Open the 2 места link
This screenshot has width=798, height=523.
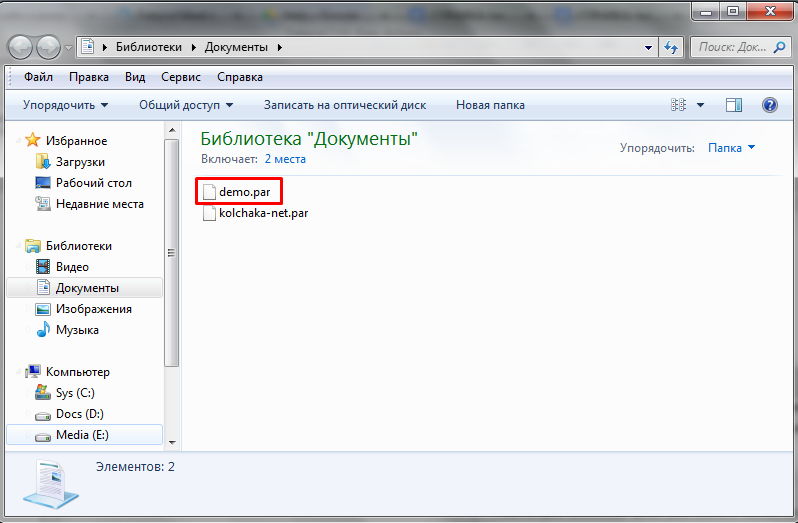click(x=285, y=159)
